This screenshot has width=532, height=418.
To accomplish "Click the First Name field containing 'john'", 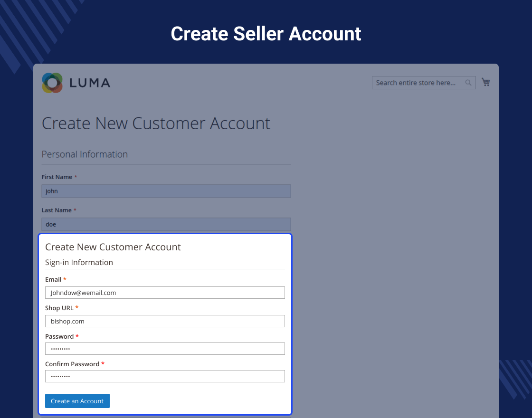I will (166, 191).
